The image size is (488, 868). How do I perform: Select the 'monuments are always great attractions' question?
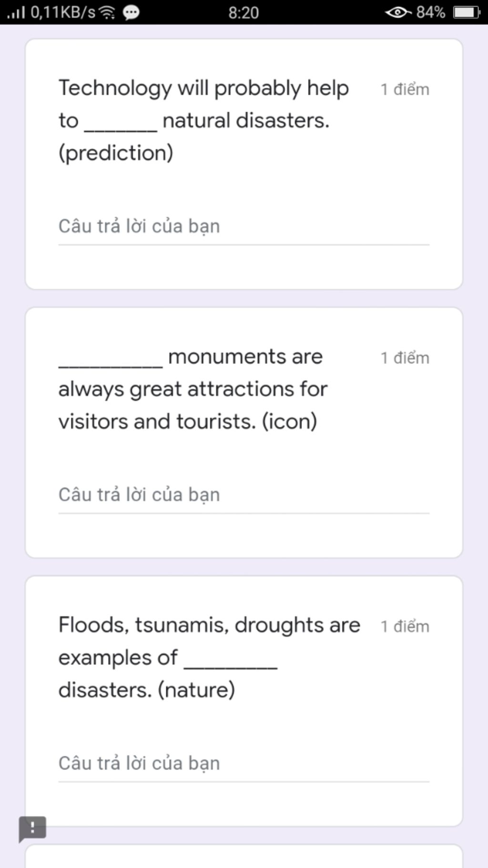tap(193, 389)
